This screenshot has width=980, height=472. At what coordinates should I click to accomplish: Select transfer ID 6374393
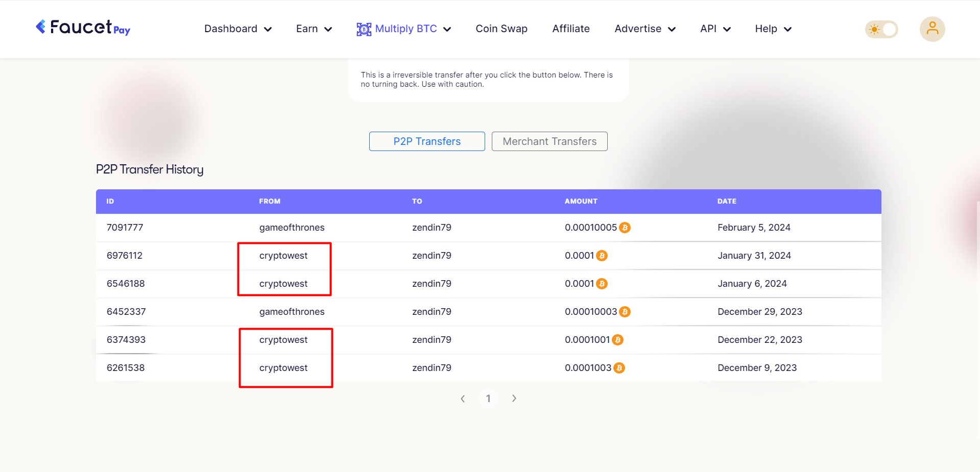pyautogui.click(x=126, y=340)
